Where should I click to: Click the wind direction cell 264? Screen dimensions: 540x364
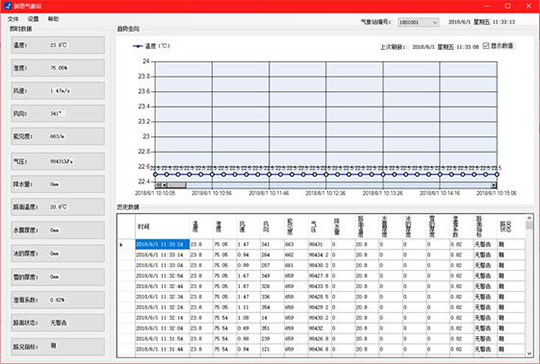pyautogui.click(x=272, y=255)
